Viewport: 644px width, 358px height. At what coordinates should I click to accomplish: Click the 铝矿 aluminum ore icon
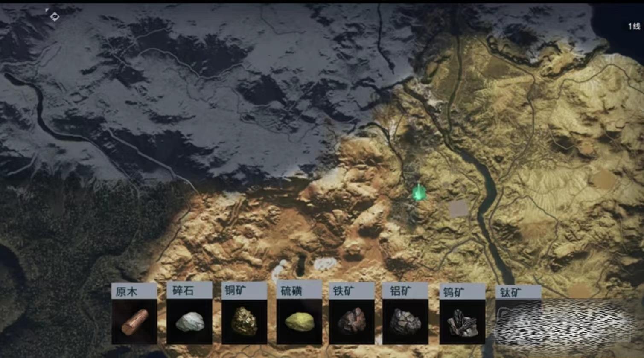click(x=405, y=321)
